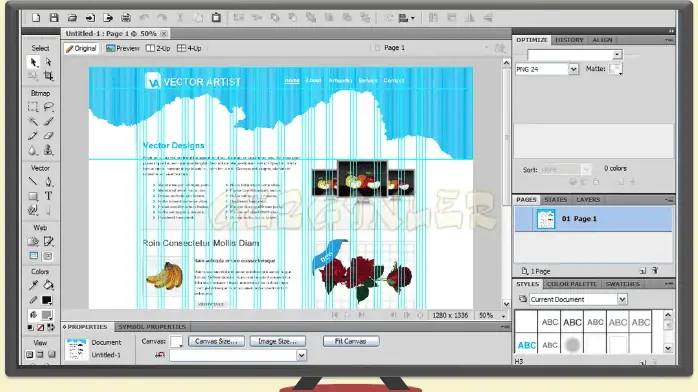
Task: Select the Text tool
Action: click(x=49, y=196)
